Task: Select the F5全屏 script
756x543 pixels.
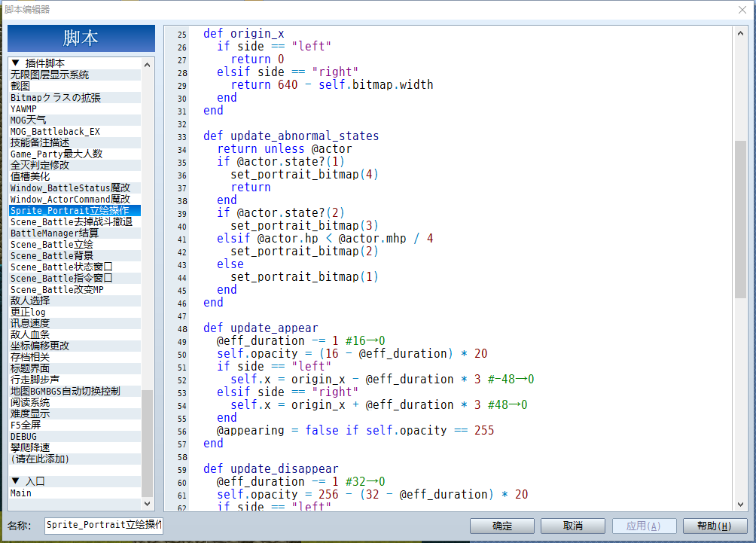Action: coord(75,425)
